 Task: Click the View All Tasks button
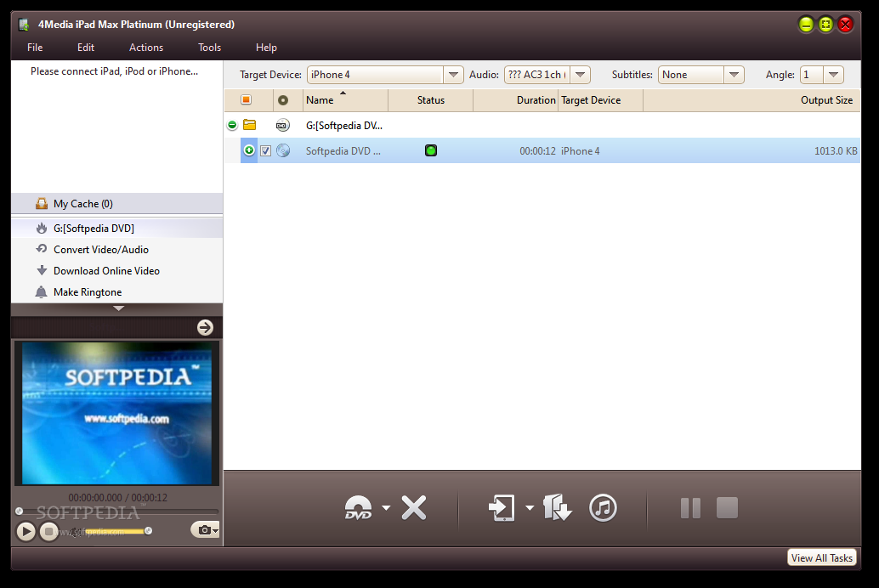coord(821,558)
